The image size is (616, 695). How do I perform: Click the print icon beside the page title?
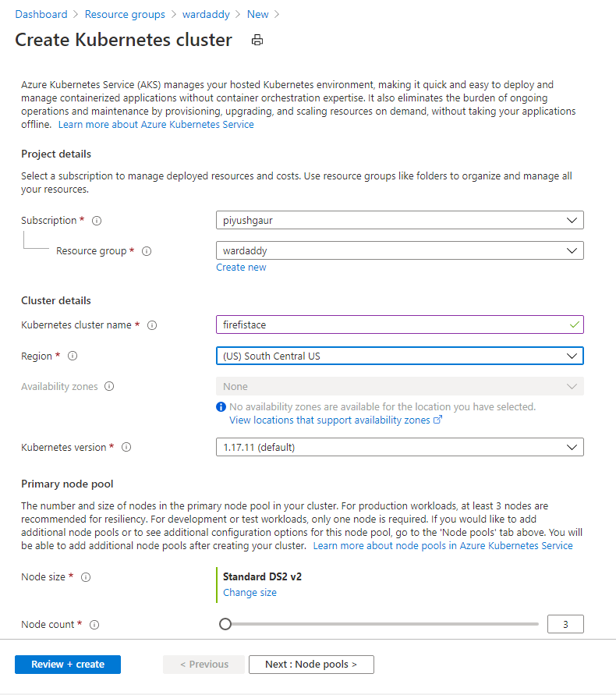257,40
